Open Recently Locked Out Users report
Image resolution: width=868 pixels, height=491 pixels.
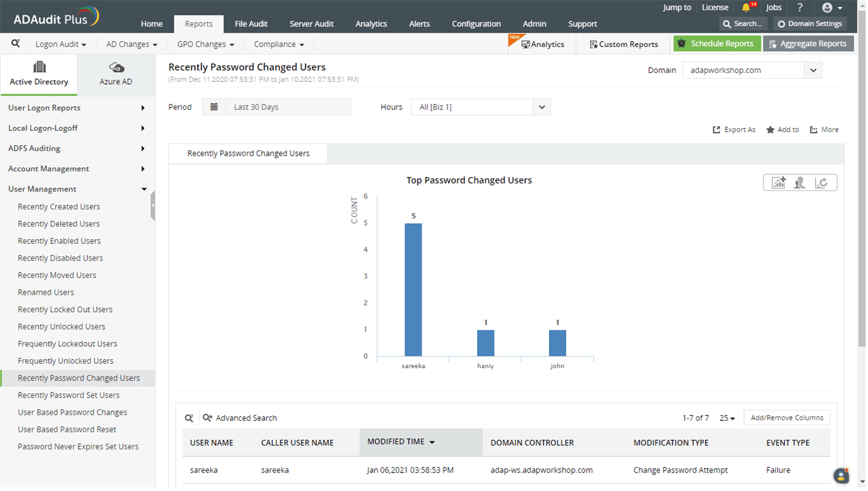pos(65,309)
